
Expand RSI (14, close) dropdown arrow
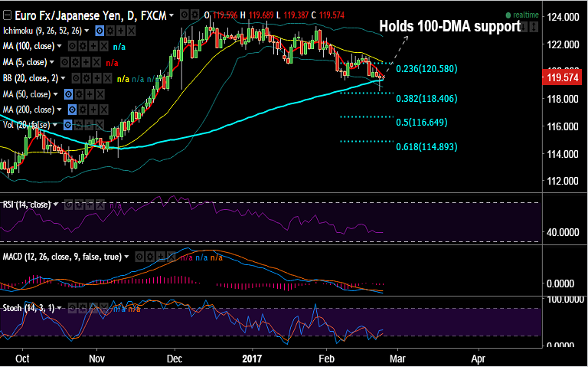tap(56, 205)
